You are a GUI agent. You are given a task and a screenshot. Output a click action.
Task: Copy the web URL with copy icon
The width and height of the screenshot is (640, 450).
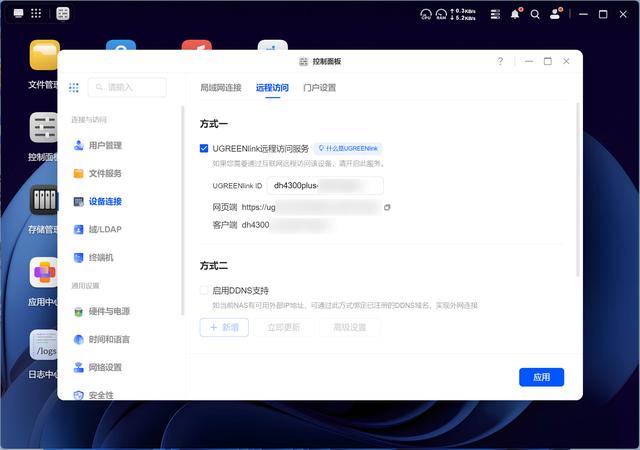387,207
